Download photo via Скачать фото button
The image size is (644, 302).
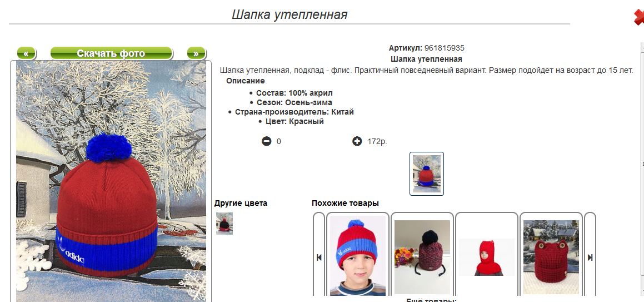tap(111, 53)
